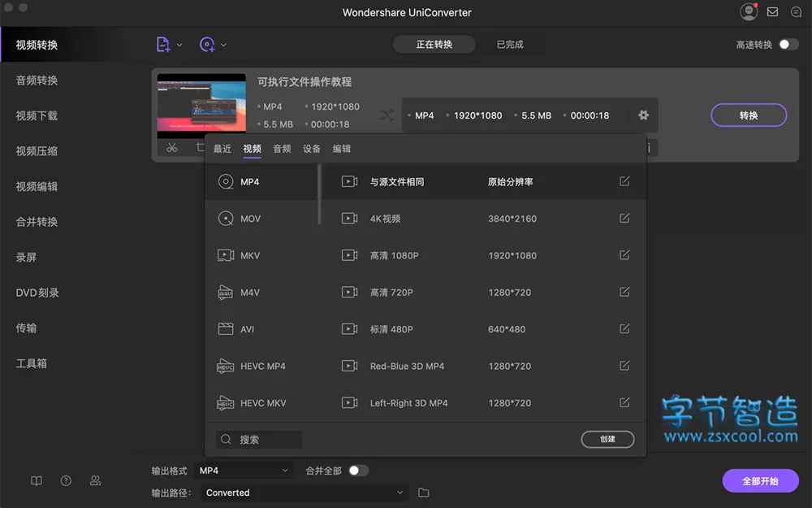Click the title 可执行文件操作教程
The height and width of the screenshot is (508, 812).
(304, 81)
